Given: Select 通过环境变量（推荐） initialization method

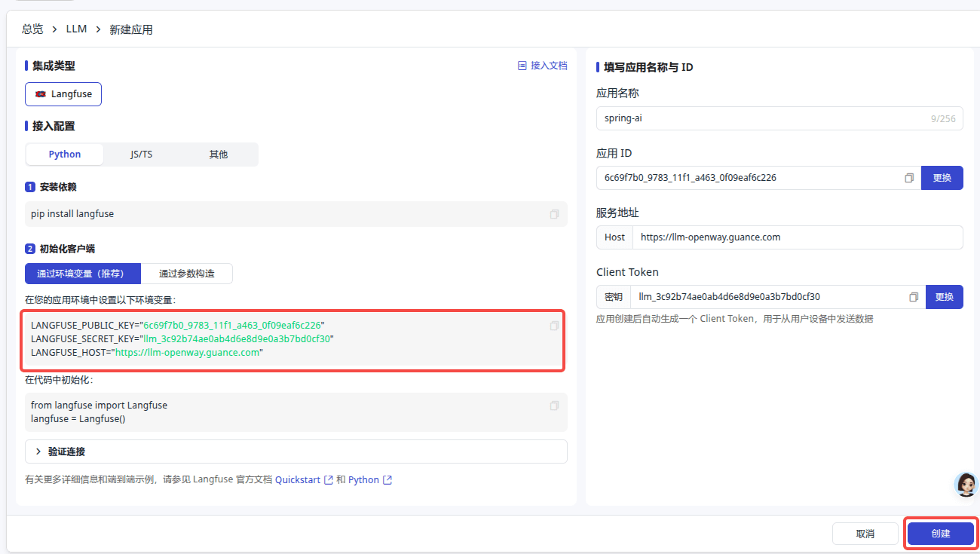Looking at the screenshot, I should [x=83, y=274].
